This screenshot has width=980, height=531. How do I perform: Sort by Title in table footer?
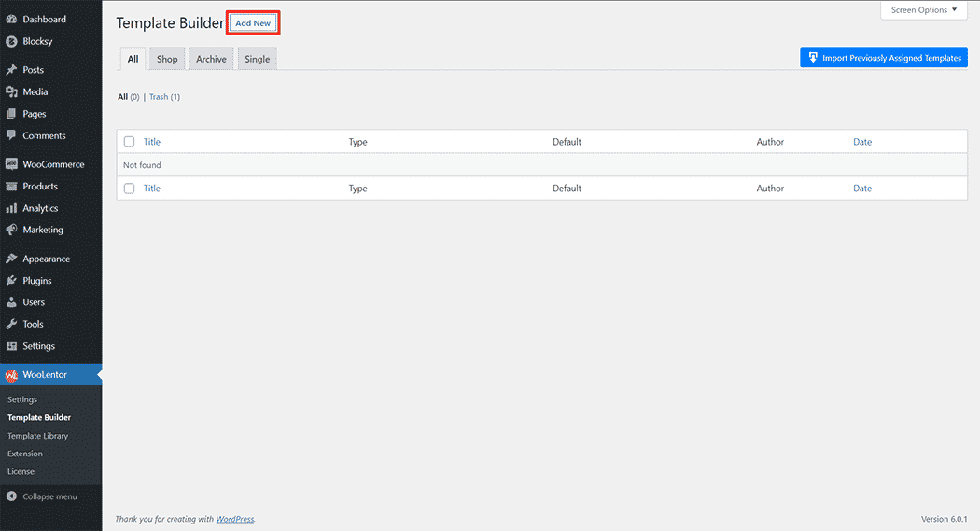(152, 189)
